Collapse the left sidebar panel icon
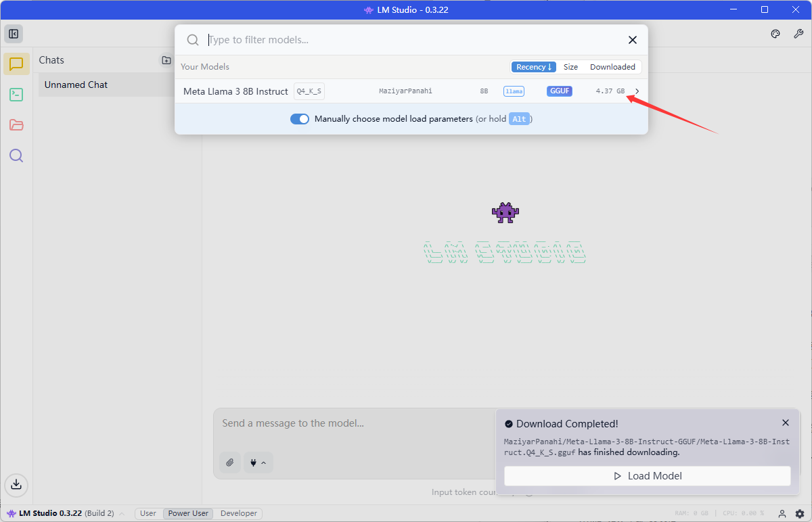 (14, 34)
